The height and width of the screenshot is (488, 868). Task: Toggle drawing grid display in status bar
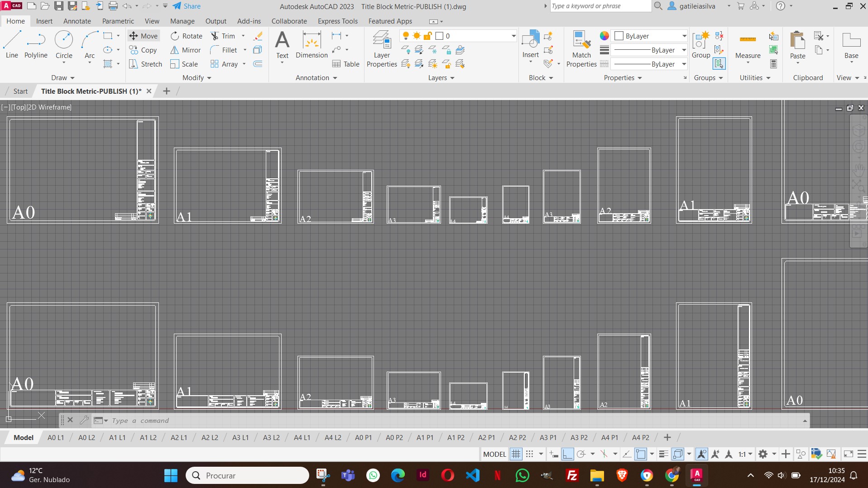(516, 454)
